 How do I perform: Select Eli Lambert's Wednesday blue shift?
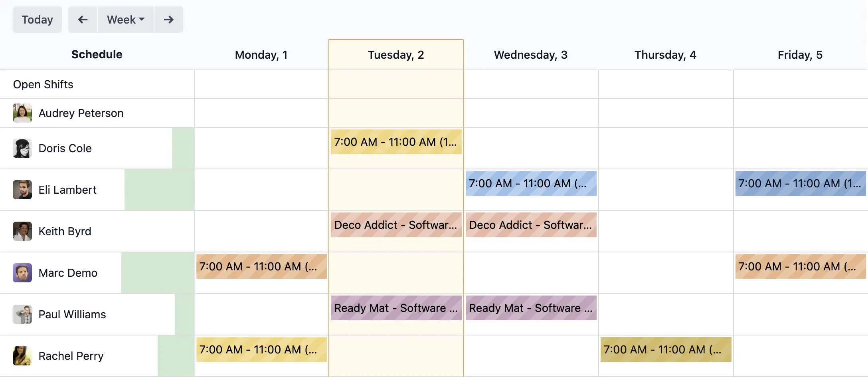click(531, 183)
